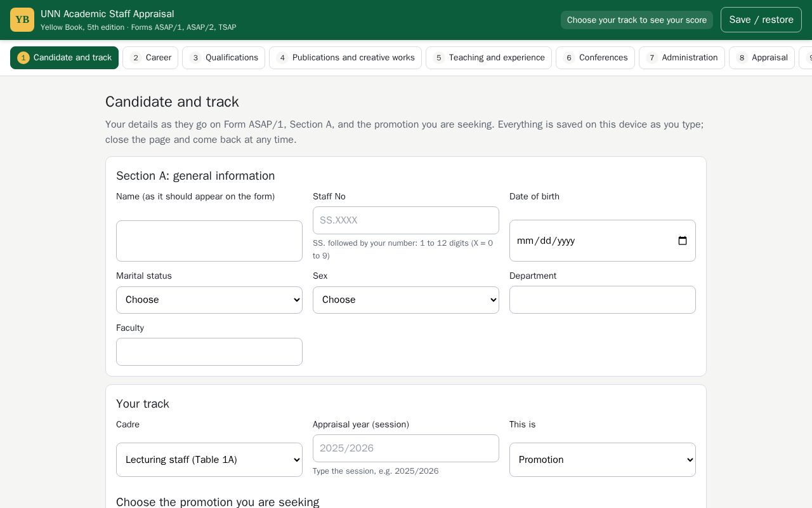Focus the Name input field
Image resolution: width=812 pixels, height=508 pixels.
click(209, 241)
